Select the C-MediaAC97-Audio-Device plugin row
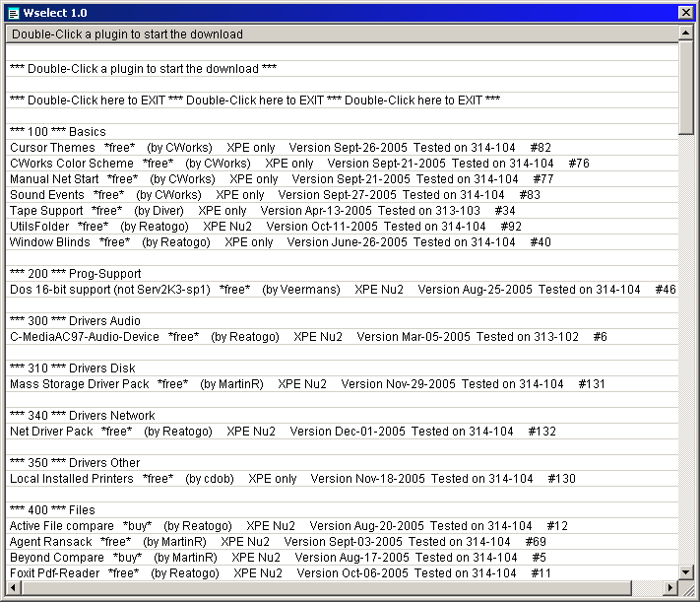Image resolution: width=700 pixels, height=602 pixels. click(342, 337)
